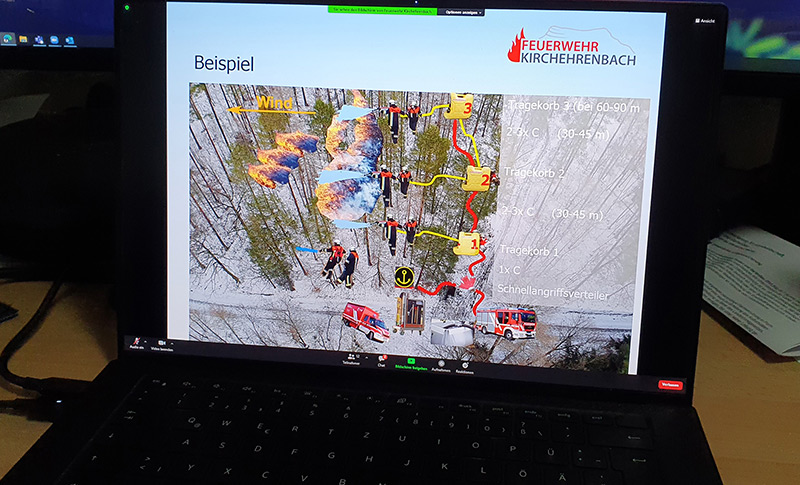Open the Teilnehmer participants panel

tap(351, 357)
